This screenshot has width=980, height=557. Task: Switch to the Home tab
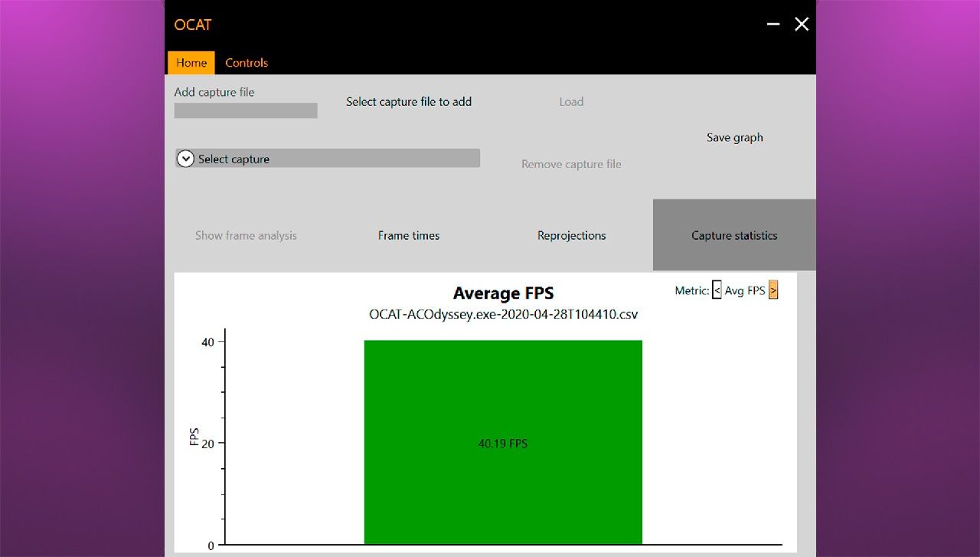[x=191, y=63]
